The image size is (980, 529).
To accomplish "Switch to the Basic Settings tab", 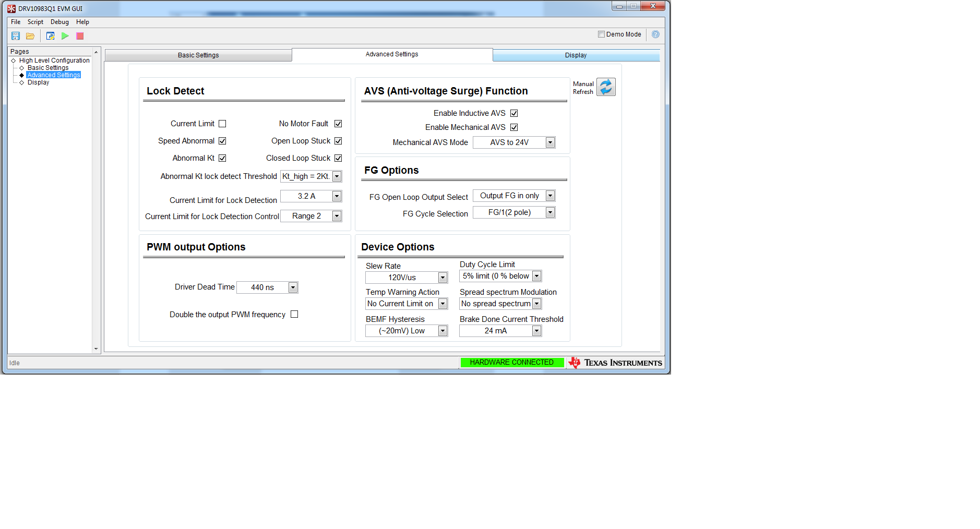I will [x=198, y=55].
